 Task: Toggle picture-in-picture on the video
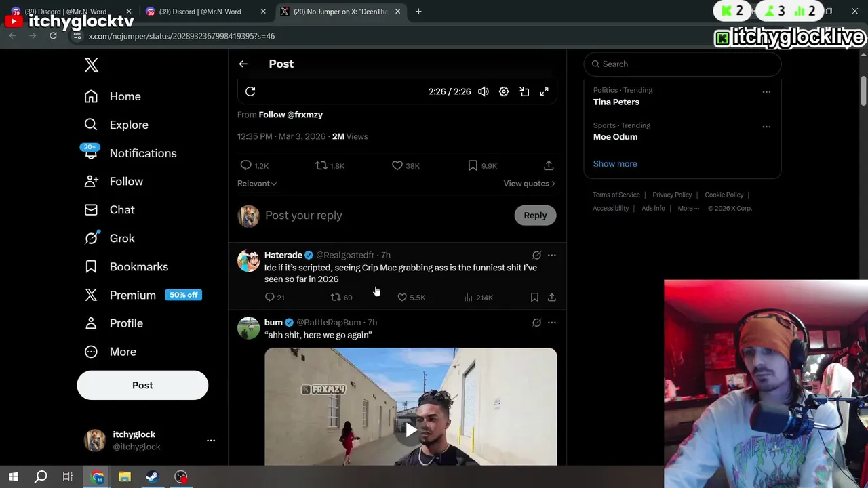524,91
